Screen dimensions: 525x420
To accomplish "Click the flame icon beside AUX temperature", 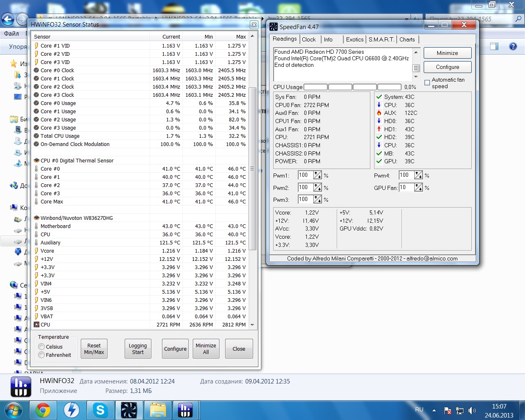I will coord(379,113).
